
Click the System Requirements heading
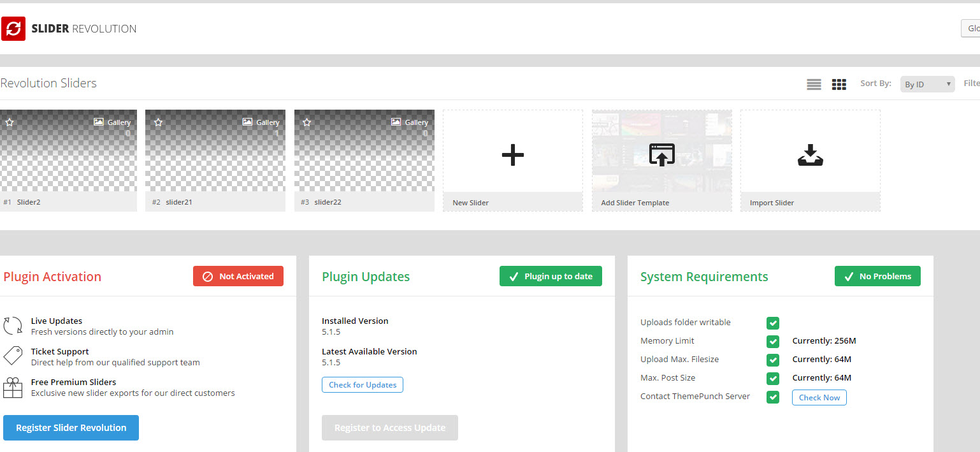click(x=704, y=277)
